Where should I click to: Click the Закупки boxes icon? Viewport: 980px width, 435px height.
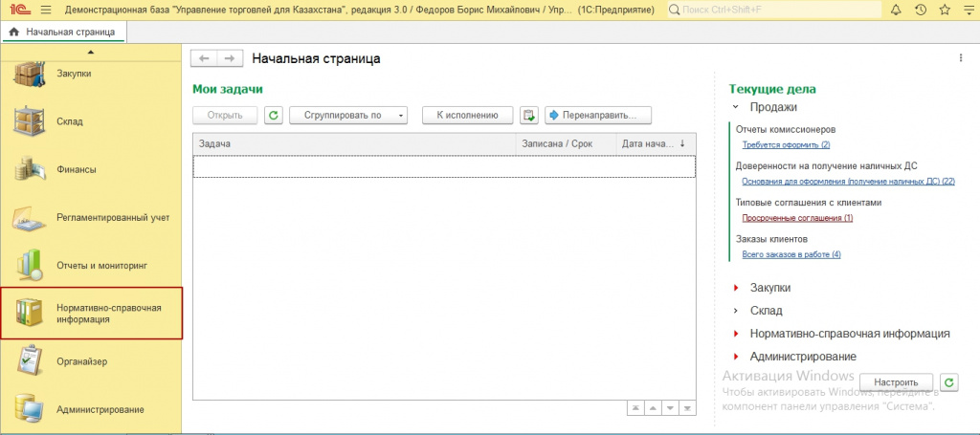click(29, 74)
